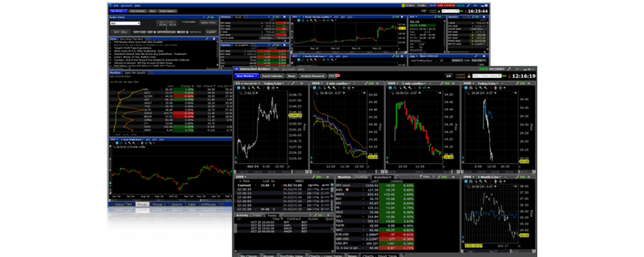Screen dimensions: 644x257
Task: Click the Help / Ticker Lookup field in front window
Action: [x=487, y=76]
